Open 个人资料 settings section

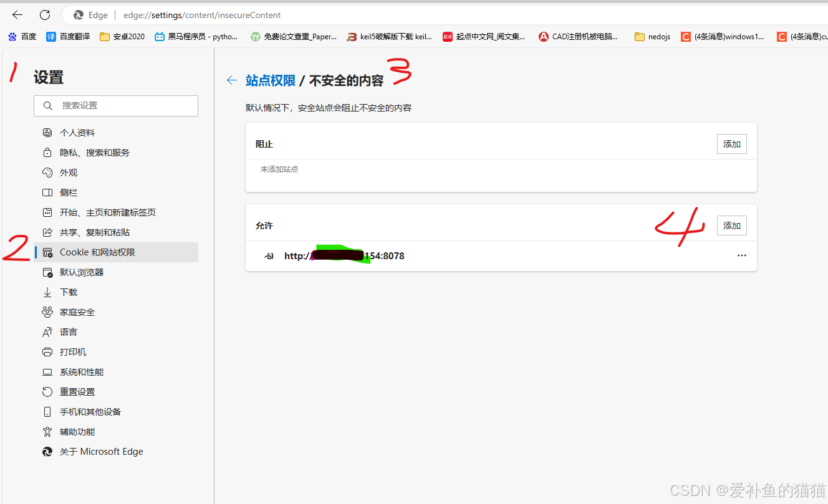point(116,133)
